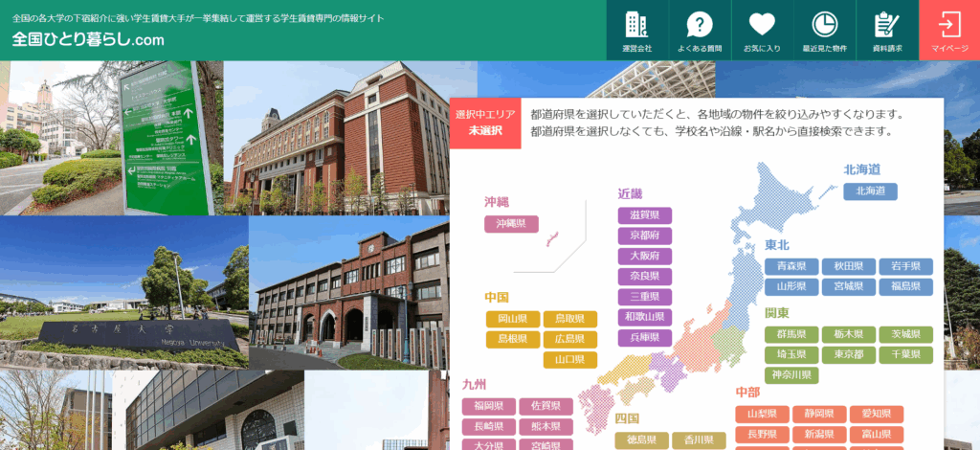Select 静岡県 prefecture button

tap(819, 414)
